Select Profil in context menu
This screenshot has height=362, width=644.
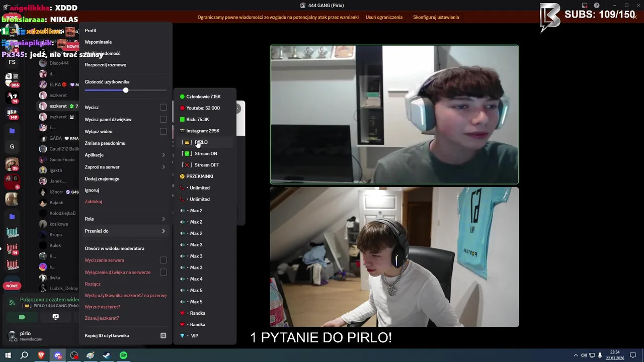click(125, 31)
